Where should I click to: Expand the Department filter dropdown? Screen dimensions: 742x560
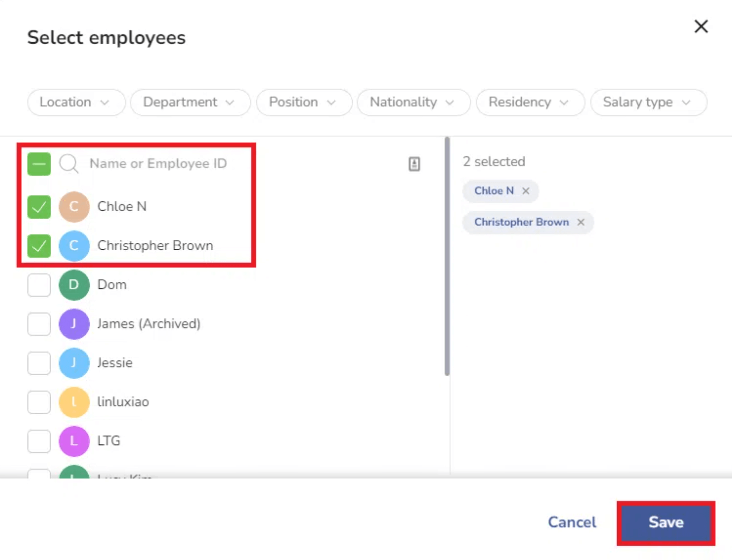(189, 102)
